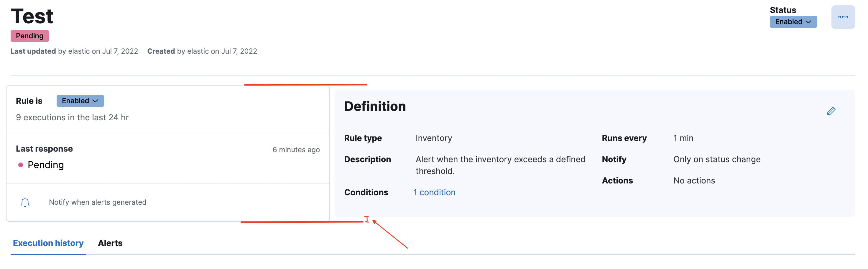Click the chevron on the Status dropdown

coord(808,22)
